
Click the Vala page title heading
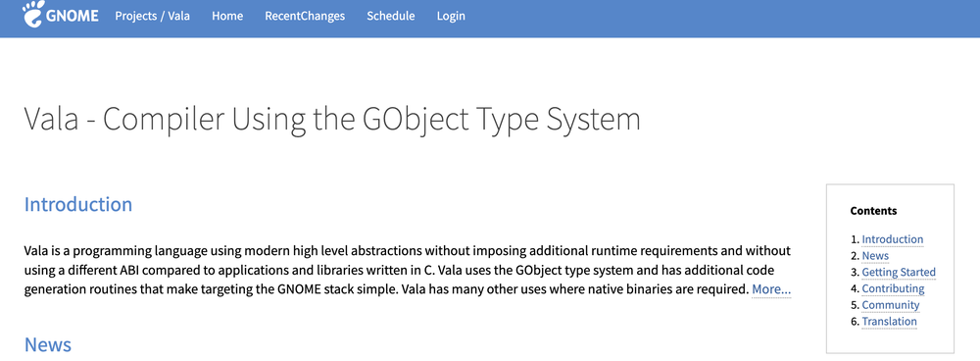pyautogui.click(x=332, y=119)
